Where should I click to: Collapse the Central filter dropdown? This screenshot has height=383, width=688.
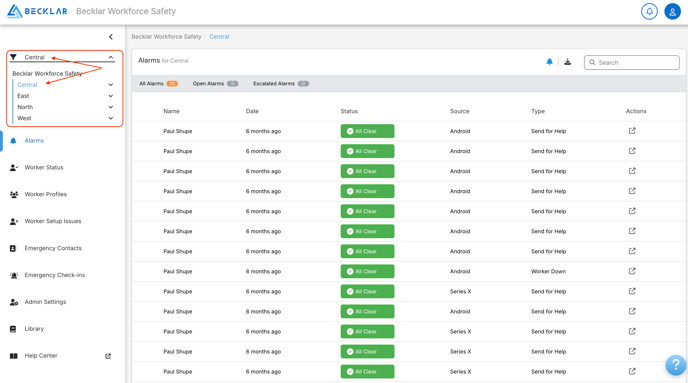point(111,57)
